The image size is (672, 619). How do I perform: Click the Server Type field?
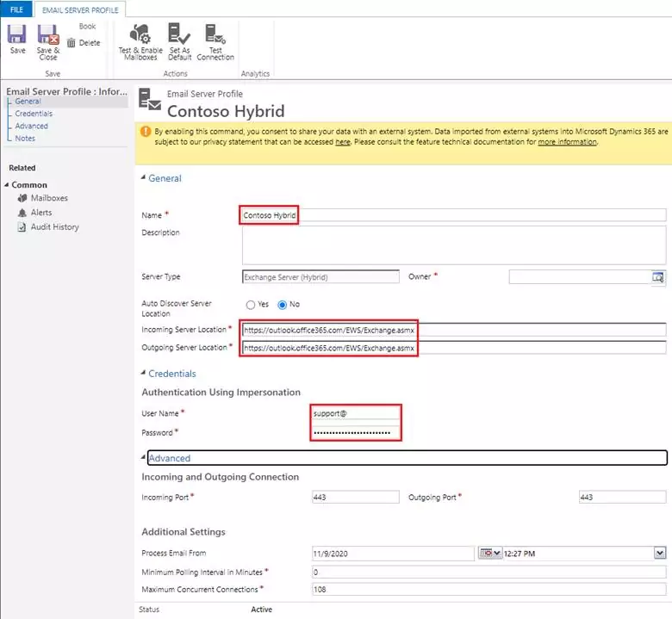pyautogui.click(x=320, y=276)
